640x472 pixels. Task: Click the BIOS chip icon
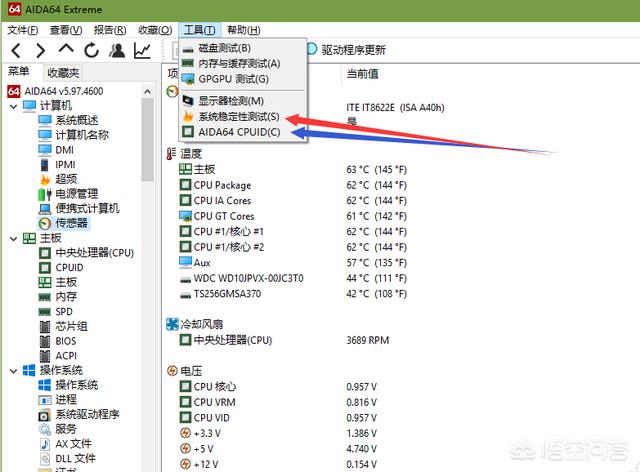(45, 341)
